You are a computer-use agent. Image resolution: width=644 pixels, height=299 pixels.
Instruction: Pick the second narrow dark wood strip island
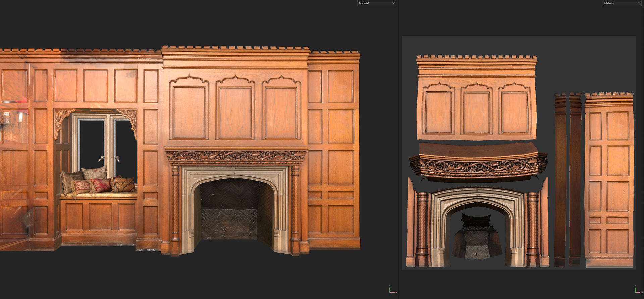click(575, 180)
